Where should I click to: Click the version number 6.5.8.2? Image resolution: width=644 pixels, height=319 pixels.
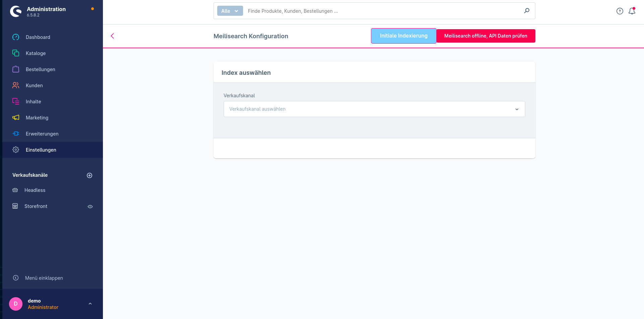coord(33,15)
